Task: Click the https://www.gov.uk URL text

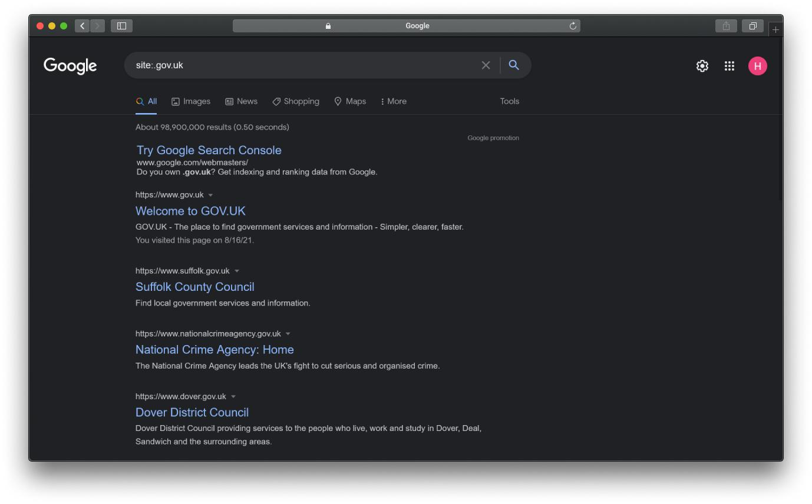Action: coord(170,195)
